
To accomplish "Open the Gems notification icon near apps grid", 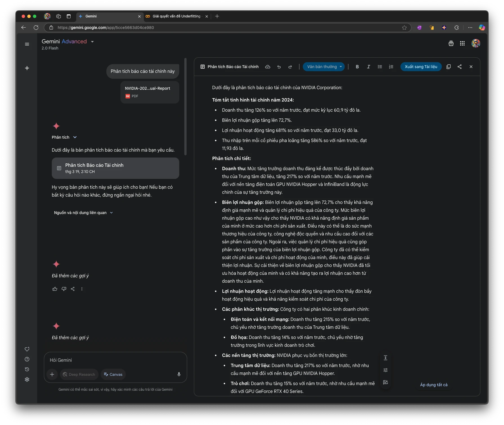I will tap(451, 43).
